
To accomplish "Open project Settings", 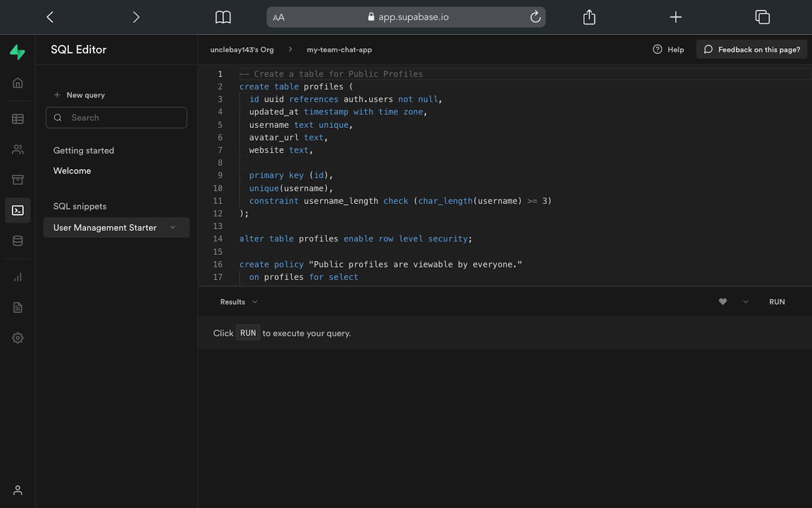I will pos(17,337).
